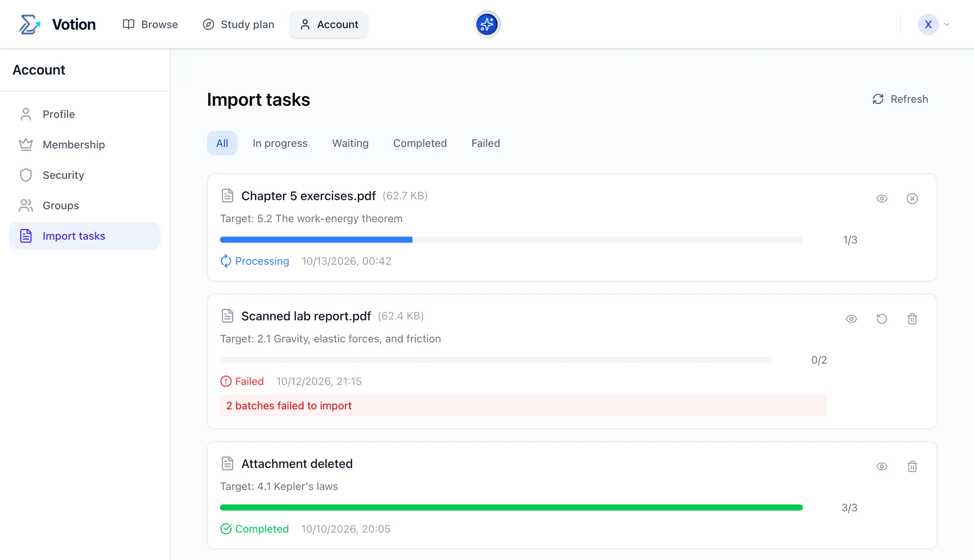Select Import tasks in sidebar
The height and width of the screenshot is (560, 974).
coord(84,236)
